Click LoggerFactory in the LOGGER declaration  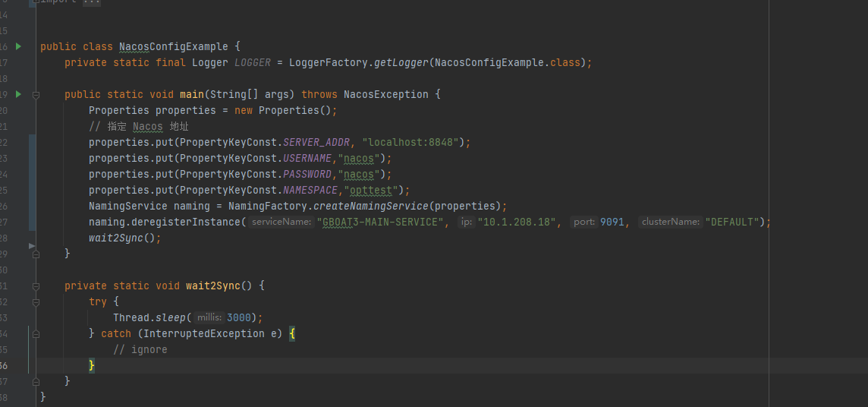pyautogui.click(x=329, y=62)
